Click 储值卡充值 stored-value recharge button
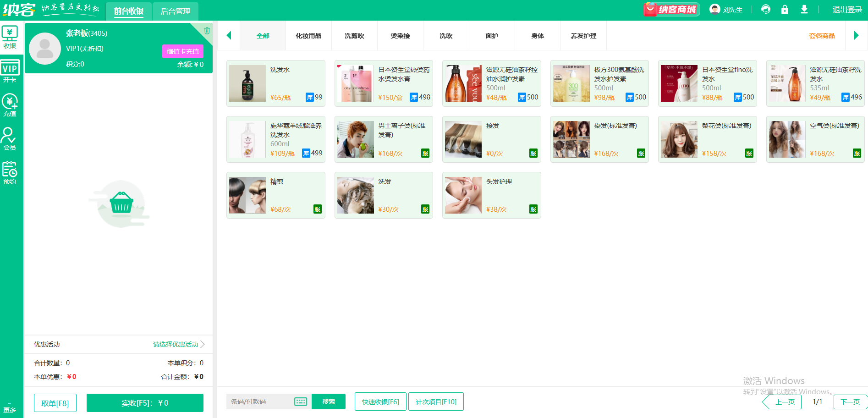Image resolution: width=868 pixels, height=418 pixels. point(183,51)
